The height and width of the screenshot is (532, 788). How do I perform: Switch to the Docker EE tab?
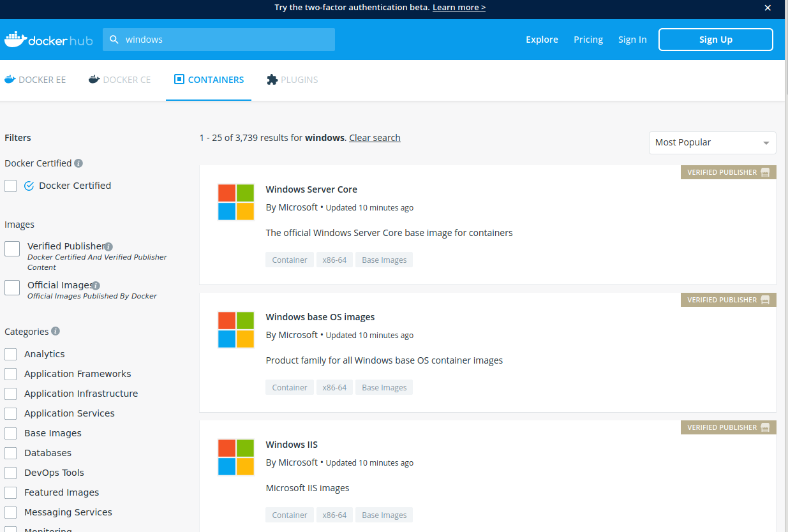click(x=35, y=80)
